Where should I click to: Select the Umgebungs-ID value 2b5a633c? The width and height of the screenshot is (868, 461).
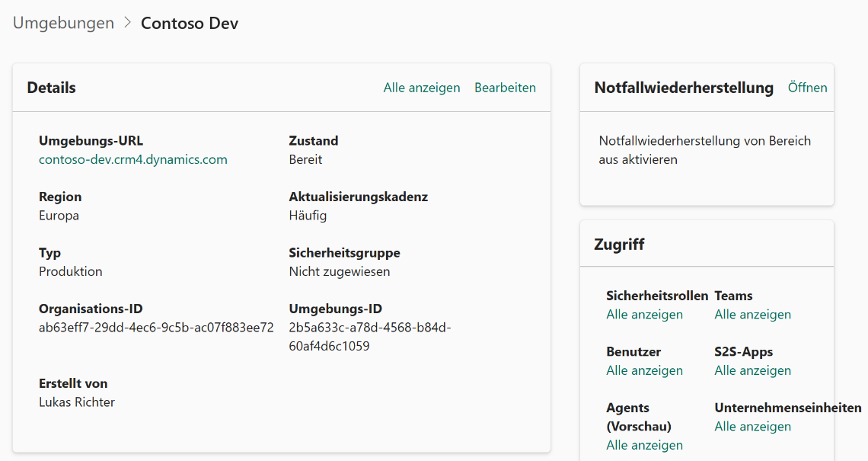coord(370,337)
